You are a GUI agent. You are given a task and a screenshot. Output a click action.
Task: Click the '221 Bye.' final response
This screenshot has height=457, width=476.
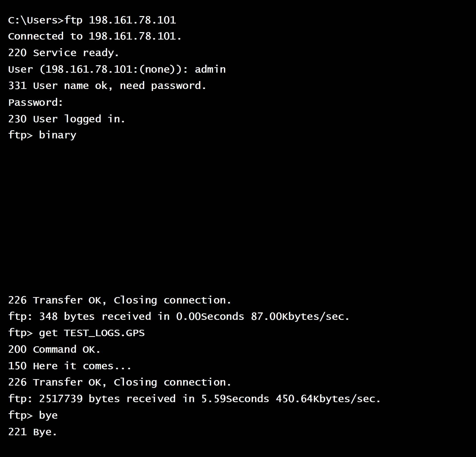33,432
